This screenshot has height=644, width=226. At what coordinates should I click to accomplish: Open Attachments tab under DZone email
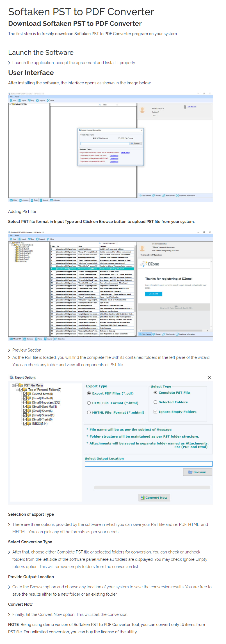168,334
